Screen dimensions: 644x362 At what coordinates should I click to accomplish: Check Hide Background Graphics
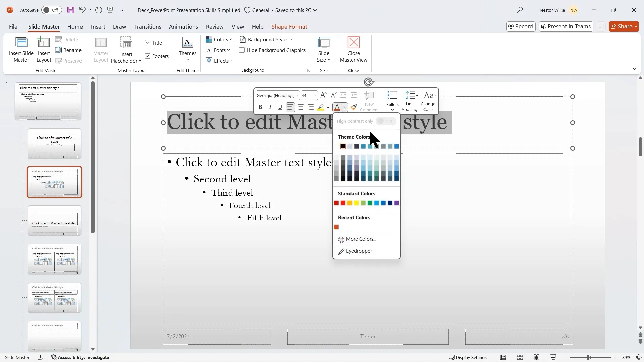[242, 50]
